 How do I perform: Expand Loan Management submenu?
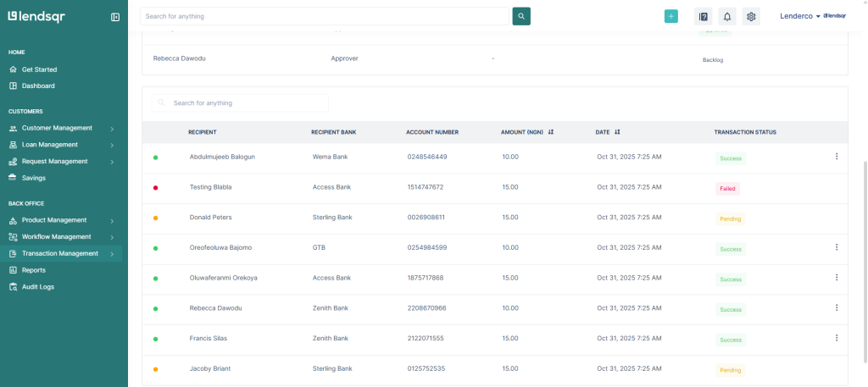pyautogui.click(x=112, y=145)
